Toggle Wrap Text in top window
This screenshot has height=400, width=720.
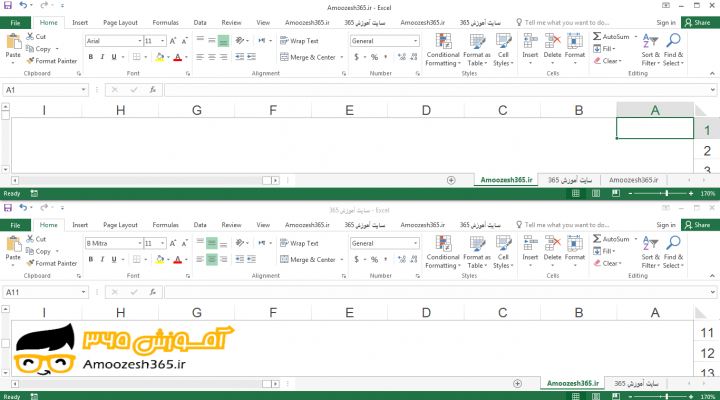tap(299, 41)
